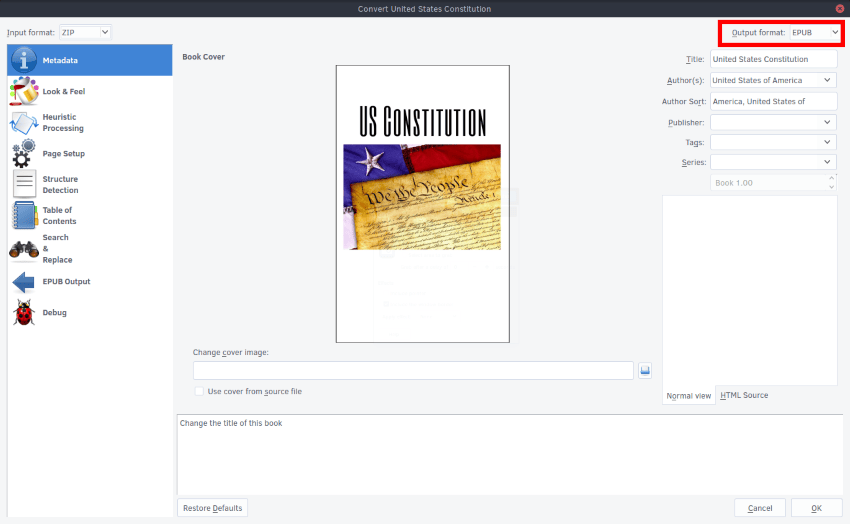850x524 pixels.
Task: Enable Use cover from source file
Action: (x=199, y=392)
